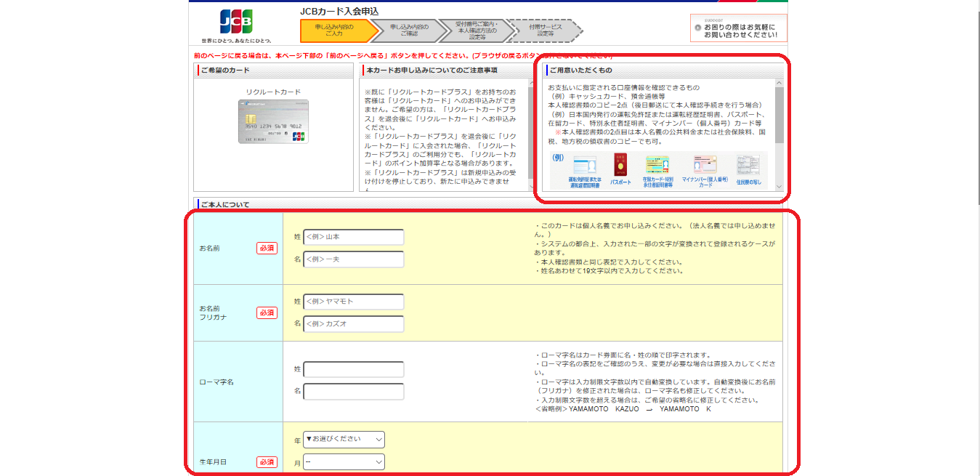Focus the フリガナ 姓 field showing ヤマモト
Viewport: 980px width, 476px height.
353,302
